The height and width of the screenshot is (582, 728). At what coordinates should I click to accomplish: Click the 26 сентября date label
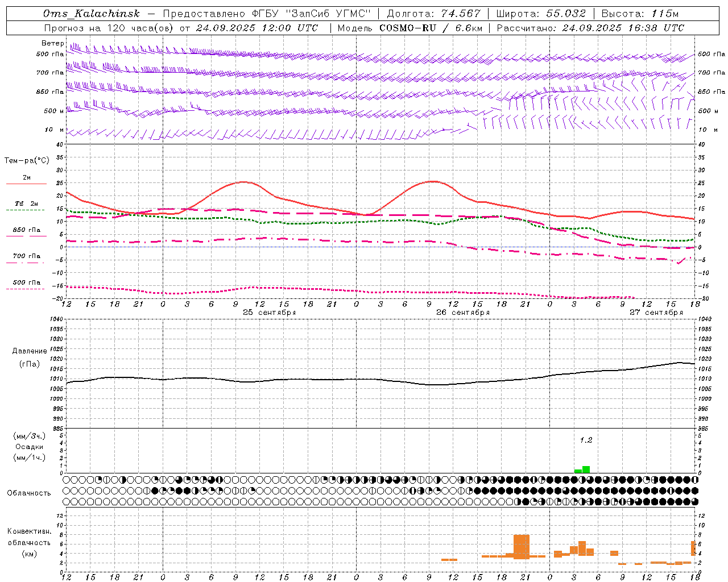tap(463, 313)
